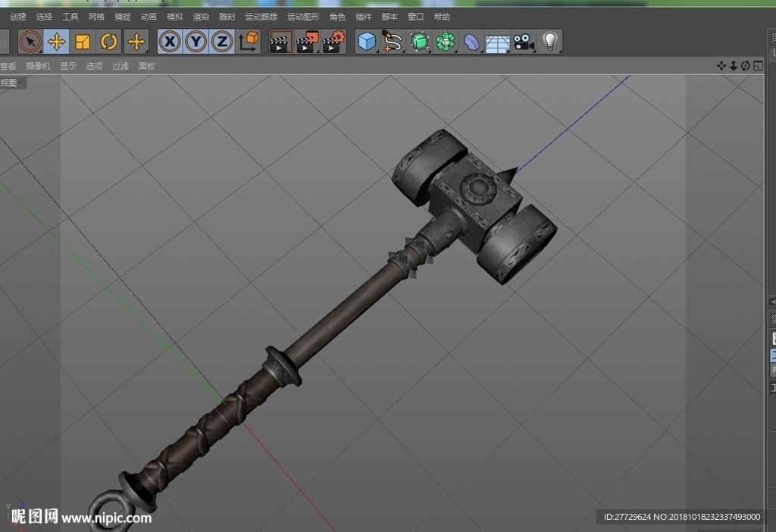Open the 动画 menu
Image resolution: width=776 pixels, height=532 pixels.
(x=149, y=17)
